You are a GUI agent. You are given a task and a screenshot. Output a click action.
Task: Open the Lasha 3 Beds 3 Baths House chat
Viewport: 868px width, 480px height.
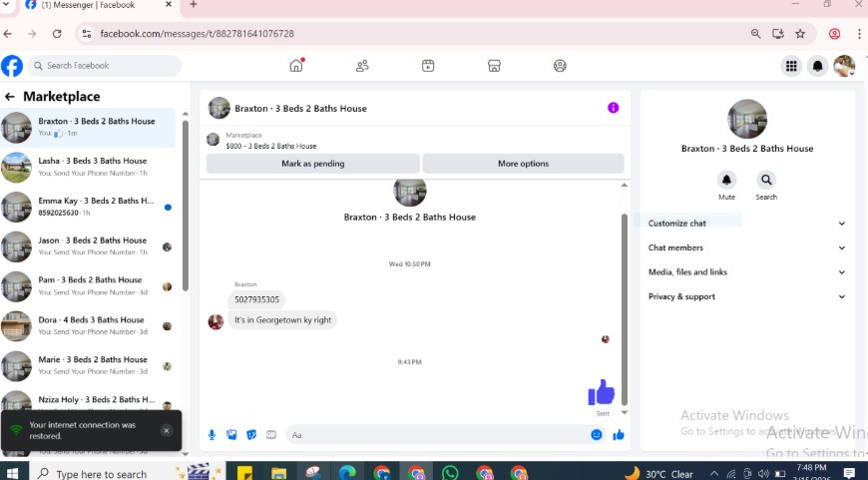pyautogui.click(x=89, y=167)
